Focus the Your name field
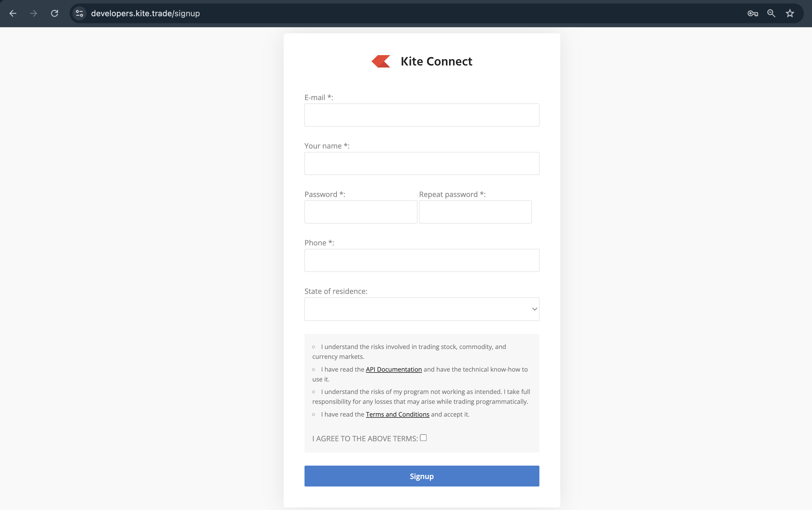 pos(422,164)
